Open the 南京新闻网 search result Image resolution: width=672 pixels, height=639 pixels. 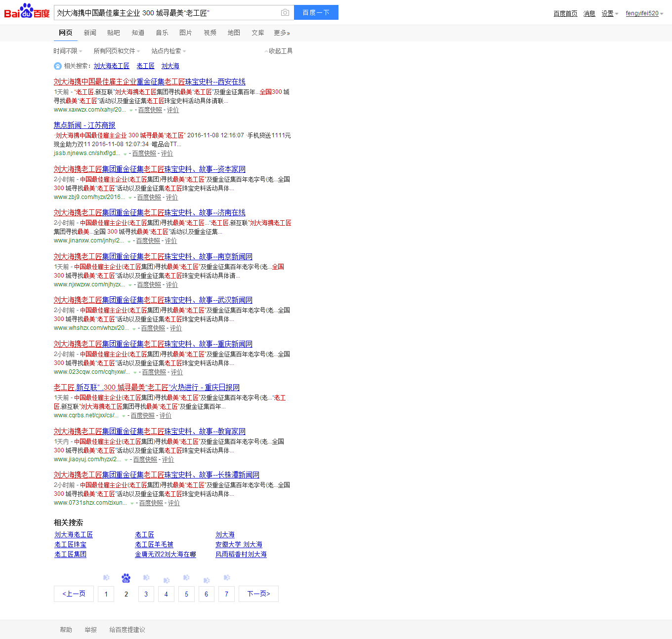pyautogui.click(x=153, y=257)
